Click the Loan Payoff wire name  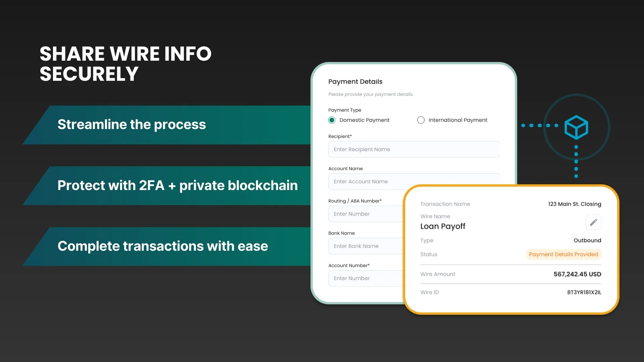pyautogui.click(x=442, y=226)
